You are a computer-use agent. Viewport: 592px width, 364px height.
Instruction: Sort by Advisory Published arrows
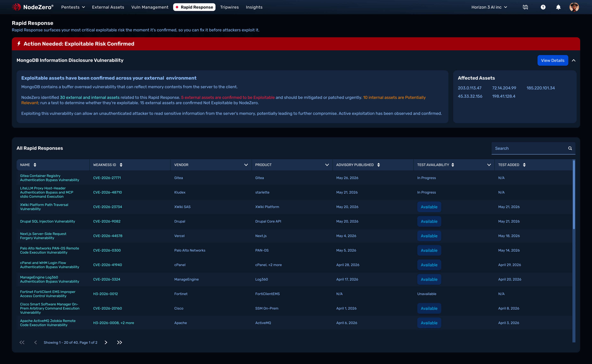coord(378,165)
